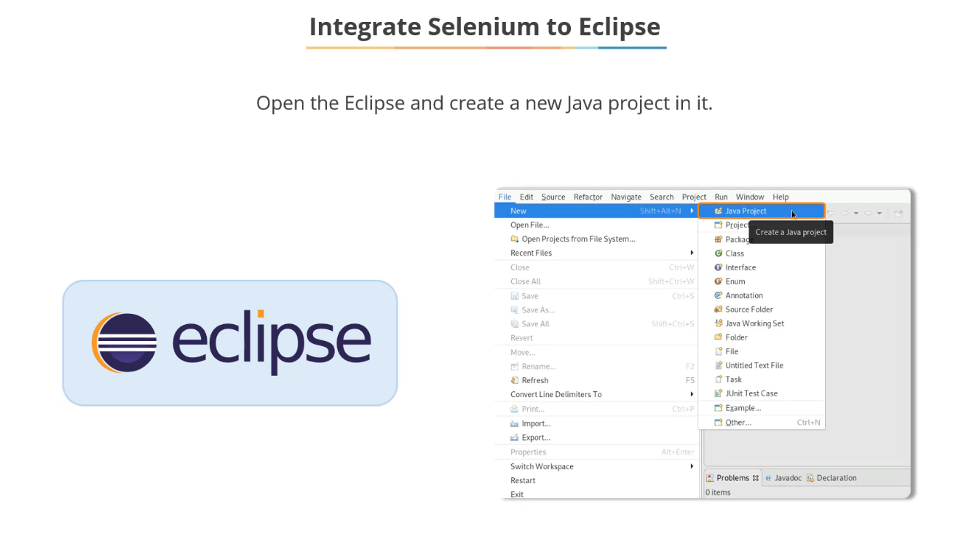The width and height of the screenshot is (980, 534).
Task: Click the Interface purple icon
Action: click(719, 267)
